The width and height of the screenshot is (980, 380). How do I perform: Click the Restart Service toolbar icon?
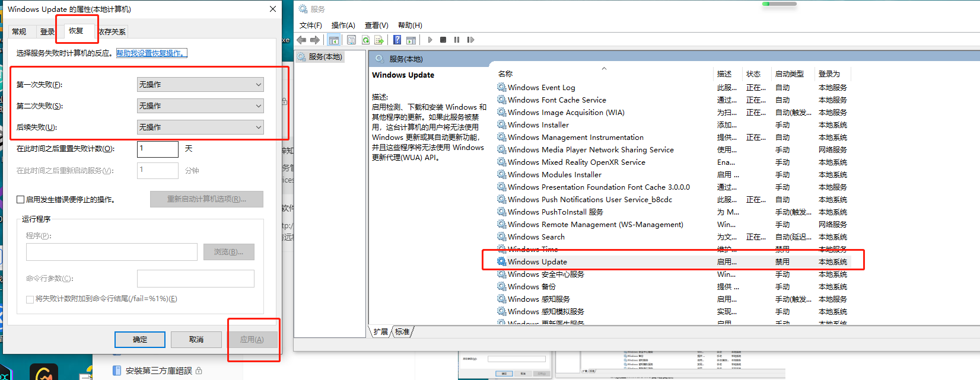point(470,40)
